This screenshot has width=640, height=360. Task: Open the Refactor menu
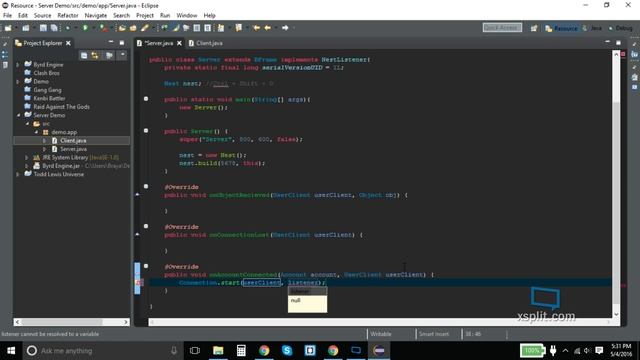68,15
